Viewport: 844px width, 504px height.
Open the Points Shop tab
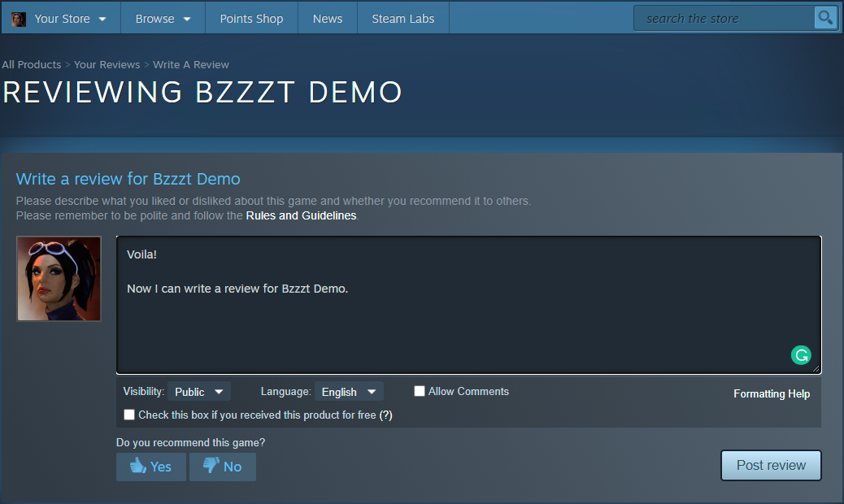[x=251, y=19]
